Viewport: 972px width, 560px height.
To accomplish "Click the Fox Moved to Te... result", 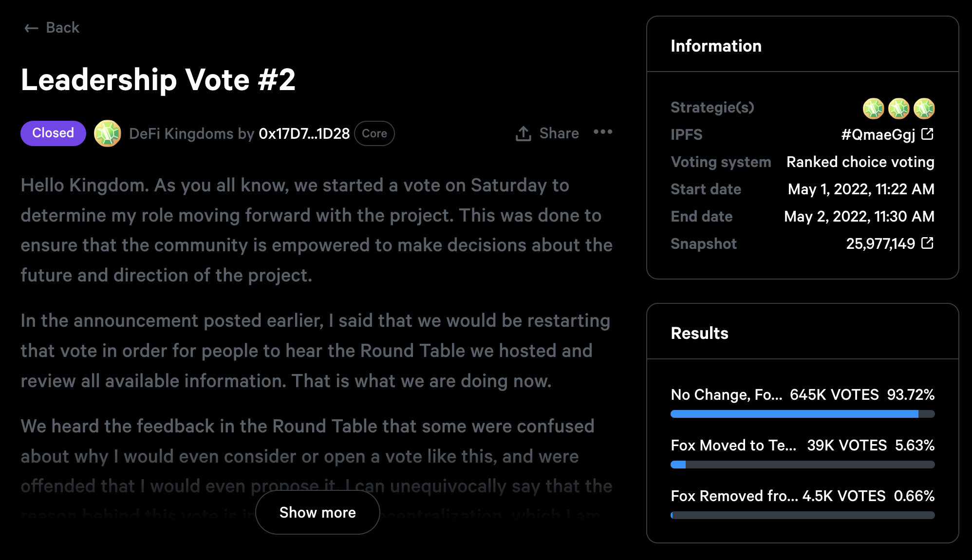I will point(733,445).
